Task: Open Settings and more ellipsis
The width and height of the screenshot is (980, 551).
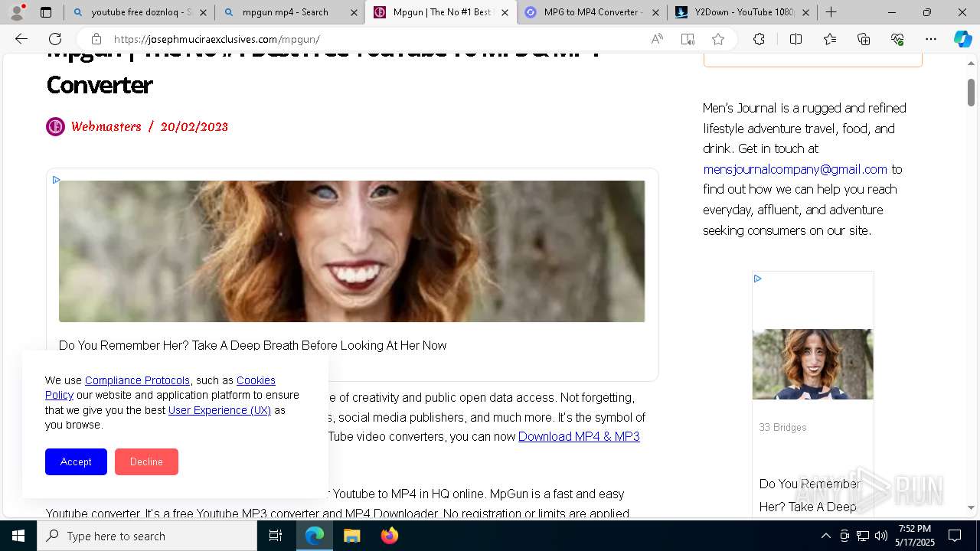Action: 931,39
